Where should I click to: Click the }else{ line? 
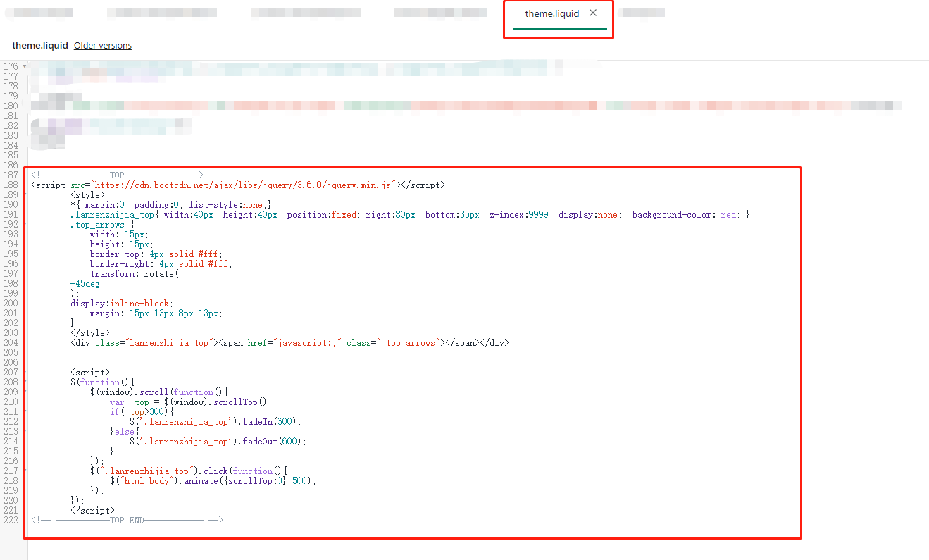click(125, 431)
